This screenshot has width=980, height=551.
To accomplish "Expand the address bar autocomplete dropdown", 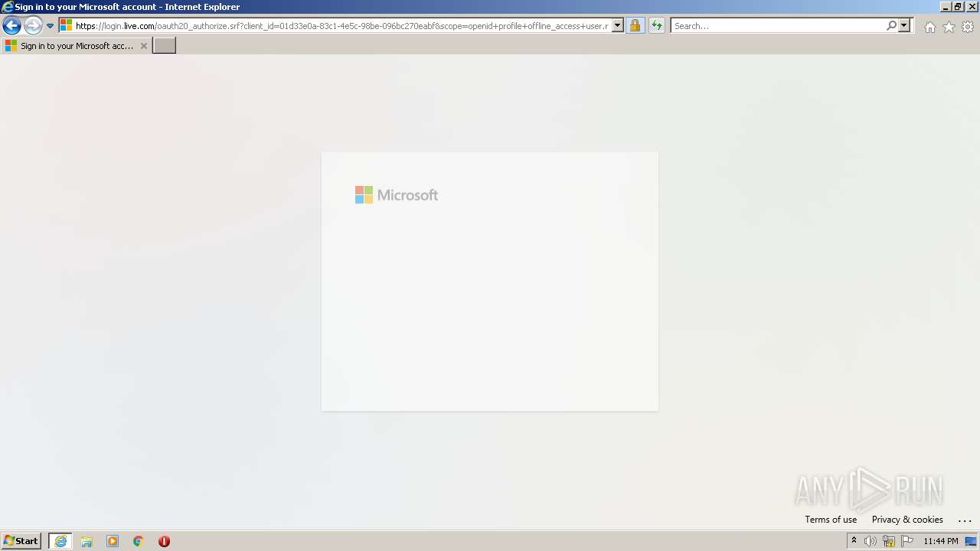I will [618, 25].
